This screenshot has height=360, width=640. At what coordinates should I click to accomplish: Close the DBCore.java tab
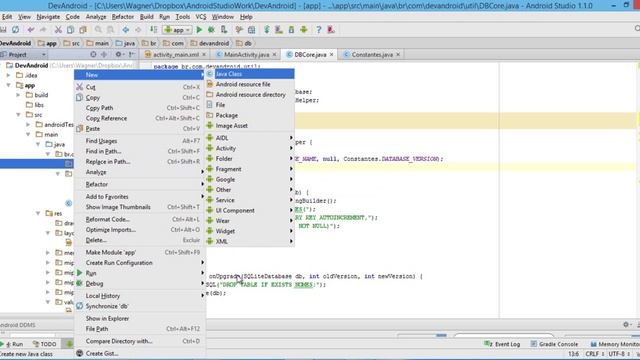pos(331,54)
